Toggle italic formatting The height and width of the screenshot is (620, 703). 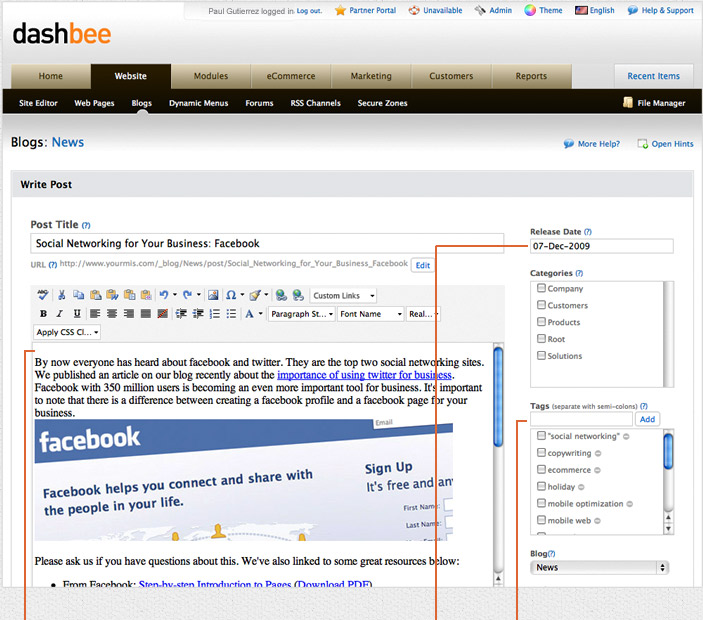60,313
